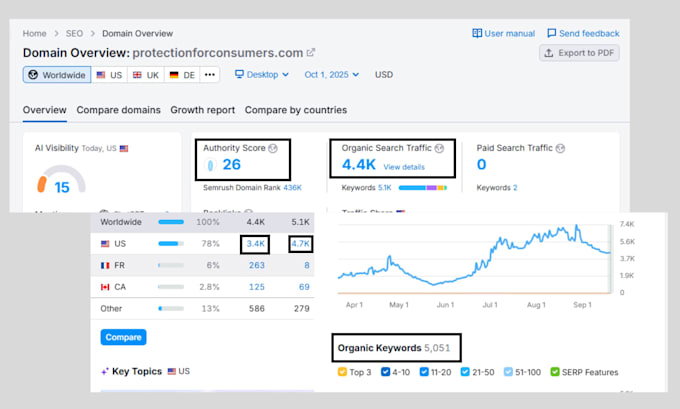Click the blue Compare button
The image size is (680, 409).
point(123,337)
